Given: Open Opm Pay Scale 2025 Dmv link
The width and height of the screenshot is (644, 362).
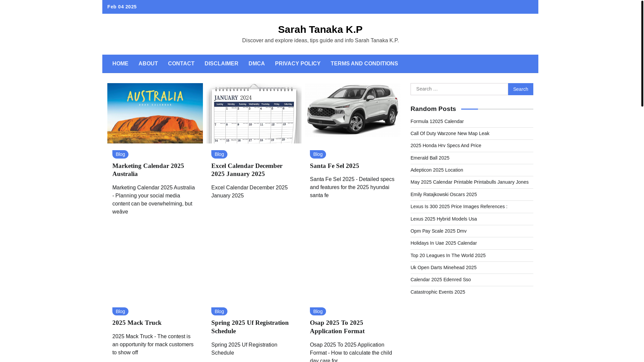Looking at the screenshot, I should click(438, 231).
